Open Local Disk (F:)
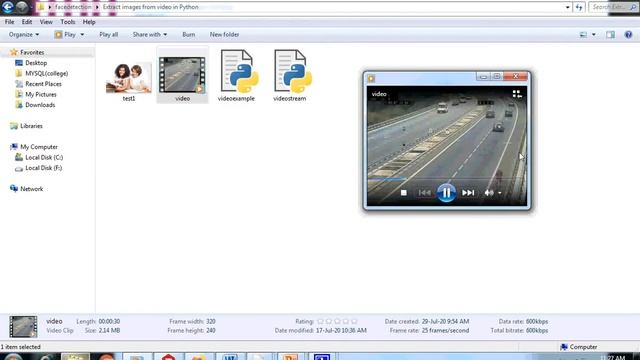640x360 pixels. click(44, 168)
